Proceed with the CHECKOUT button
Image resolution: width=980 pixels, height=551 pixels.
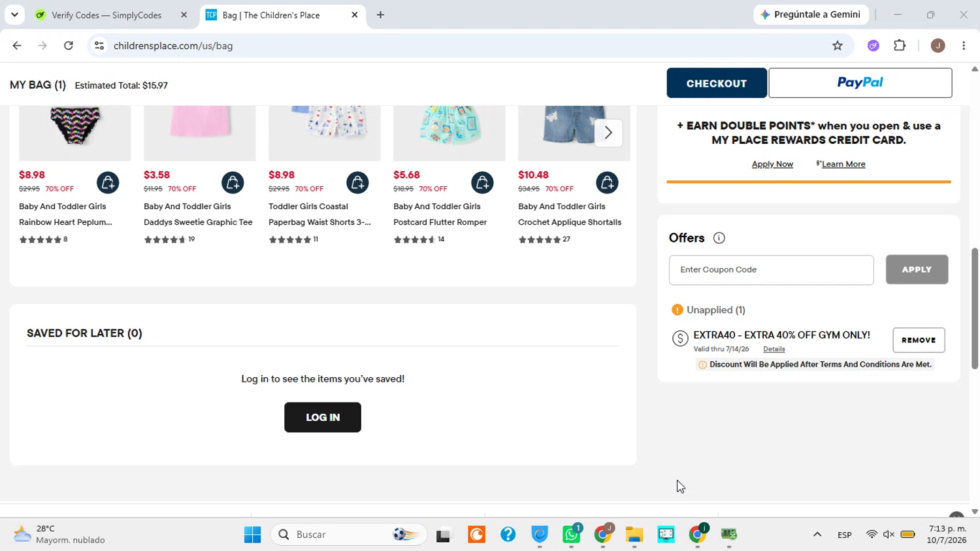coord(717,83)
